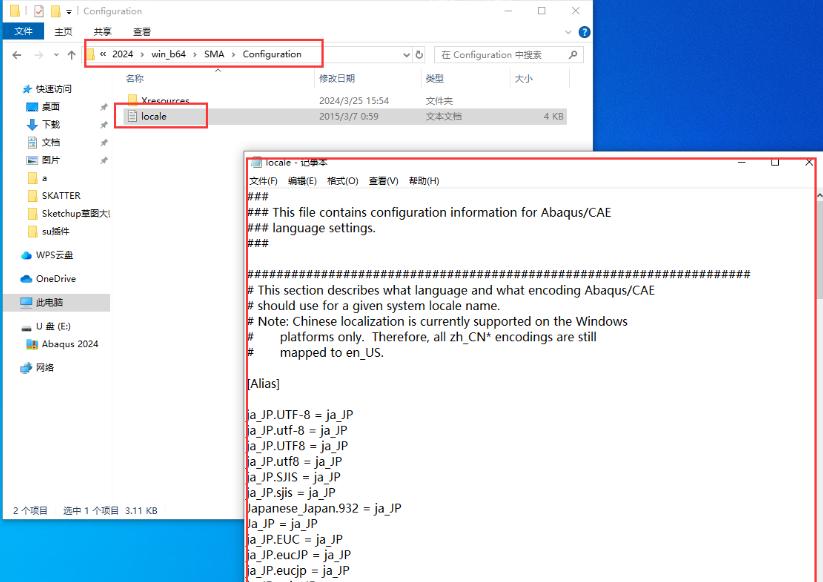Viewport: 823px width, 582px height.
Task: Click line 'ja_JP.EUC = ja_JP'
Action: click(295, 539)
